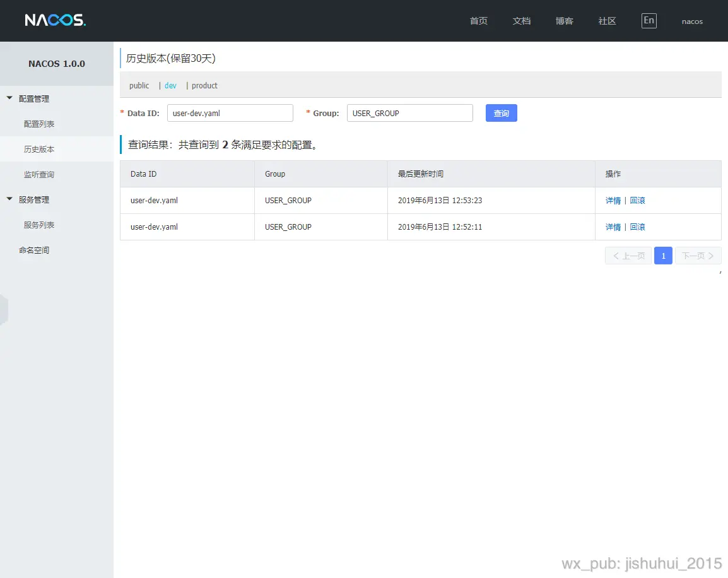The image size is (728, 578).
Task: Select page 1 in pagination
Action: 663,256
